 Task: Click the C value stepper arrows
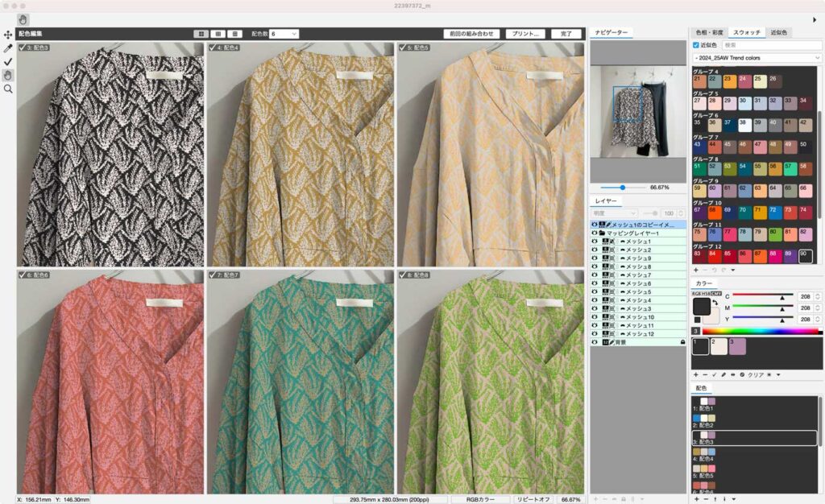tap(818, 296)
